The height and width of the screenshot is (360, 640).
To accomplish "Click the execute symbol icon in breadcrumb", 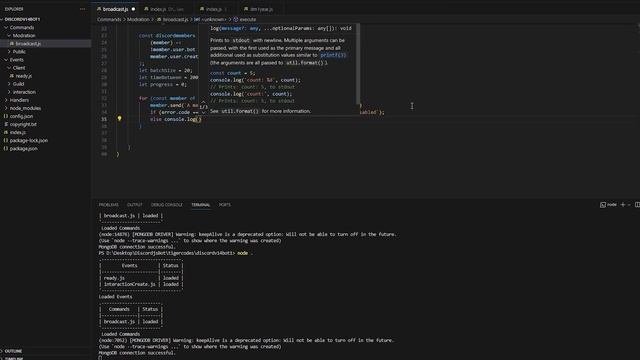I will [x=236, y=19].
